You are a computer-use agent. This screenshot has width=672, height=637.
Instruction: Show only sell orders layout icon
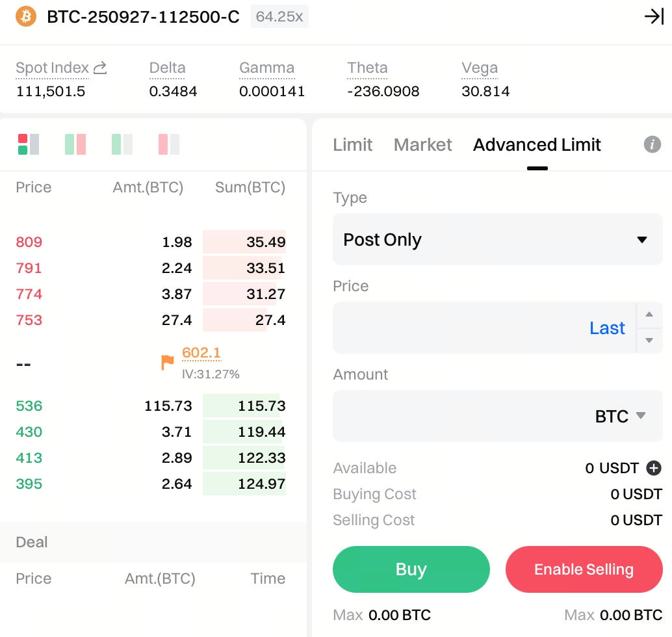pyautogui.click(x=169, y=144)
